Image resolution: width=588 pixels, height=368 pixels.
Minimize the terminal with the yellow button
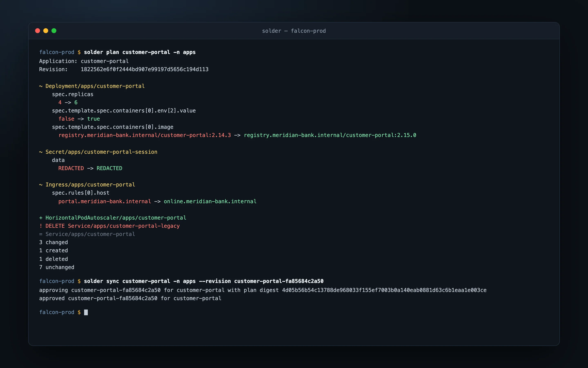(46, 31)
